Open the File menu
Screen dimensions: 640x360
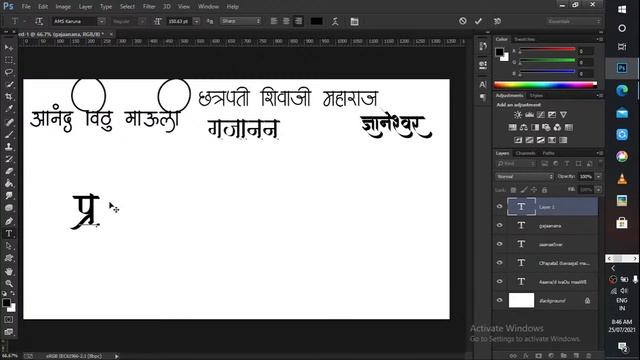pos(26,7)
